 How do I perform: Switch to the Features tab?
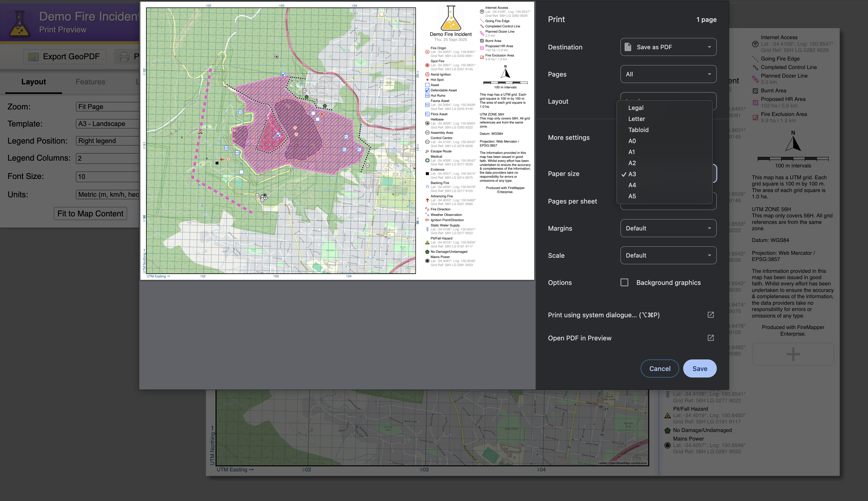point(90,82)
